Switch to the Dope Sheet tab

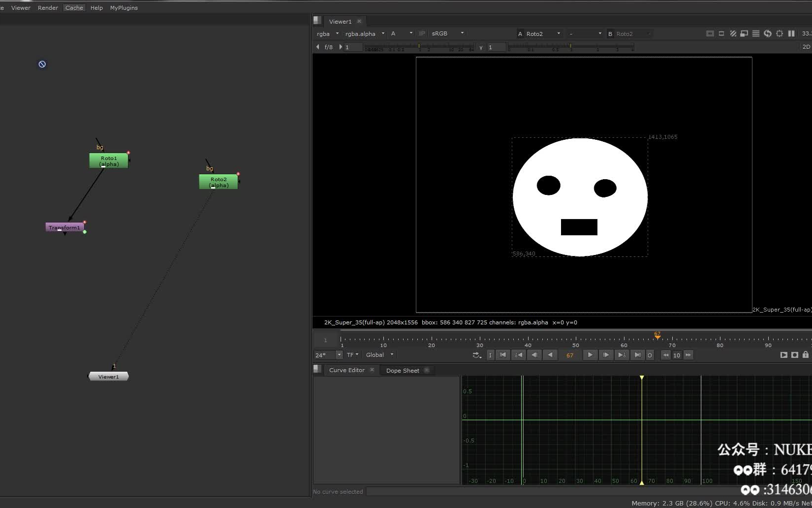coord(403,371)
